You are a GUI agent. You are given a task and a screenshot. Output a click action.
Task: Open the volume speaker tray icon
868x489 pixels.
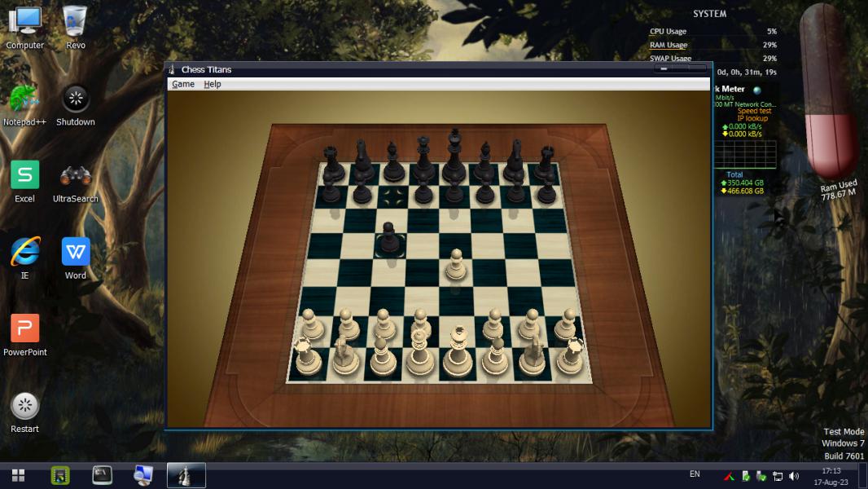794,476
